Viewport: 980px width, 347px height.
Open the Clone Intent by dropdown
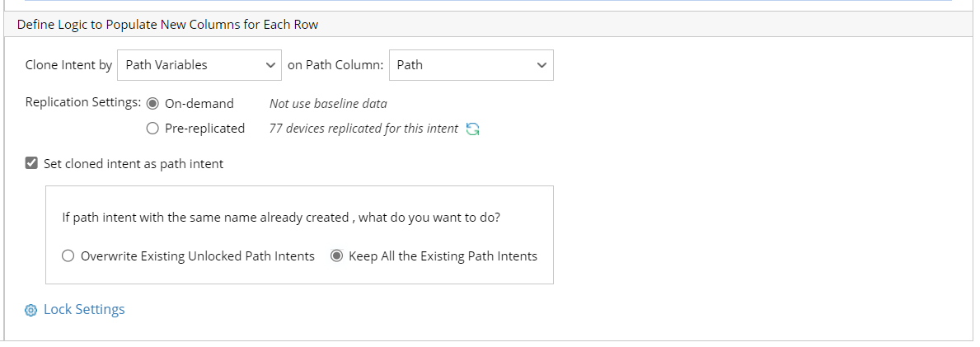tap(199, 65)
